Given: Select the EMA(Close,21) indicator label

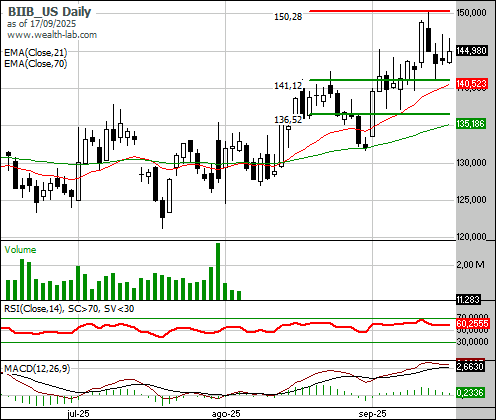Looking at the screenshot, I should point(36,52).
